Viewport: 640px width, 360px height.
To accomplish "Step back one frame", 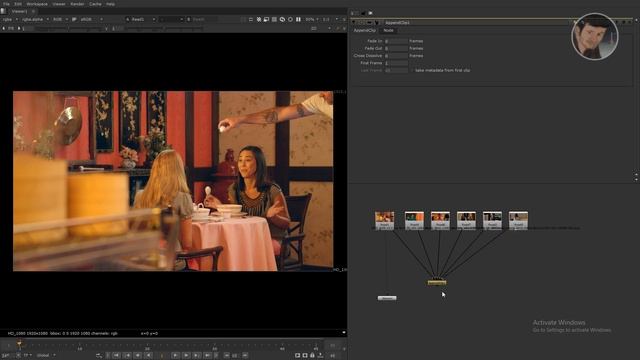I will click(x=138, y=356).
